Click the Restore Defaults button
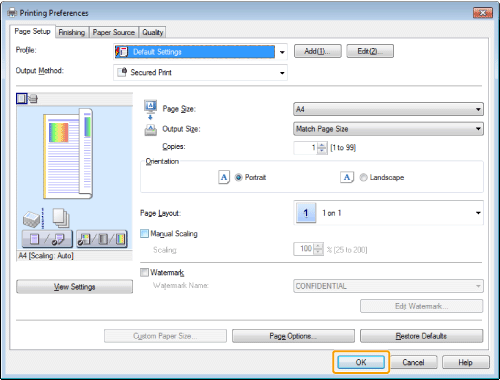 (421, 336)
